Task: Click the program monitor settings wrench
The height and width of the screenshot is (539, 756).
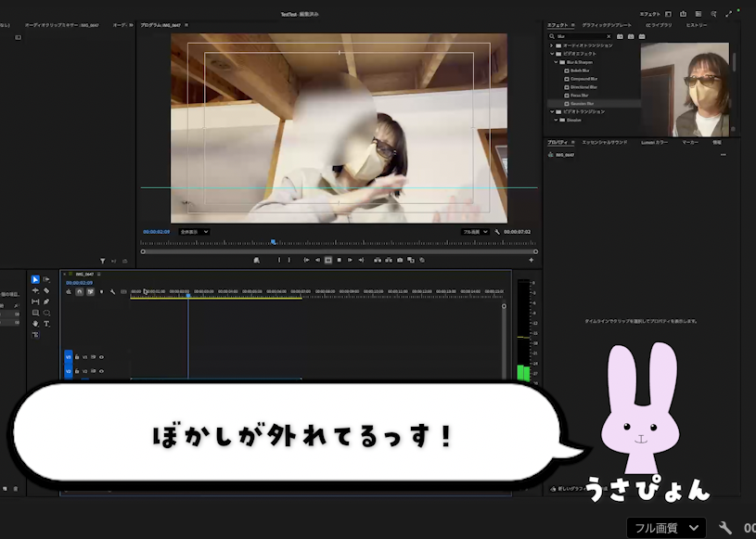Action: pyautogui.click(x=497, y=232)
